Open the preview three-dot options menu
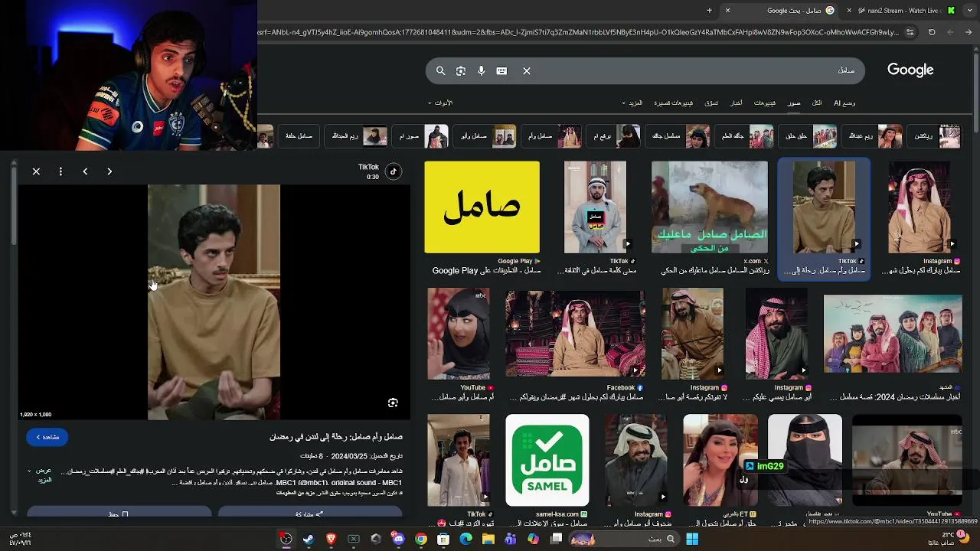The width and height of the screenshot is (980, 551). point(60,171)
